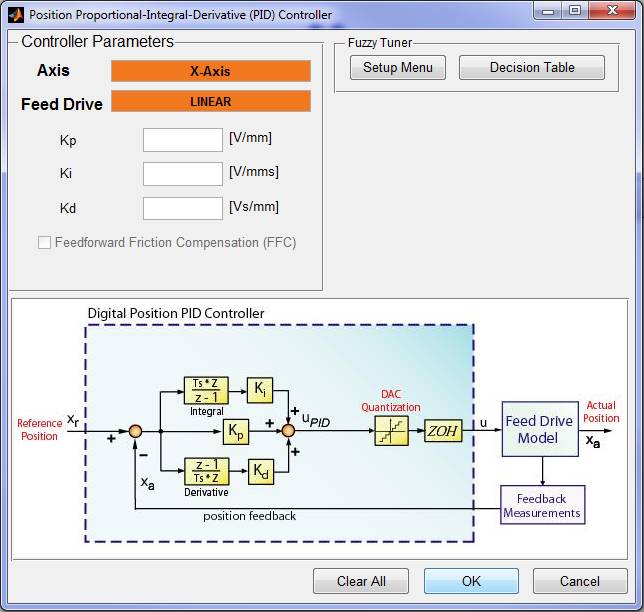The image size is (644, 612).
Task: Focus the Ki input field
Action: click(183, 174)
